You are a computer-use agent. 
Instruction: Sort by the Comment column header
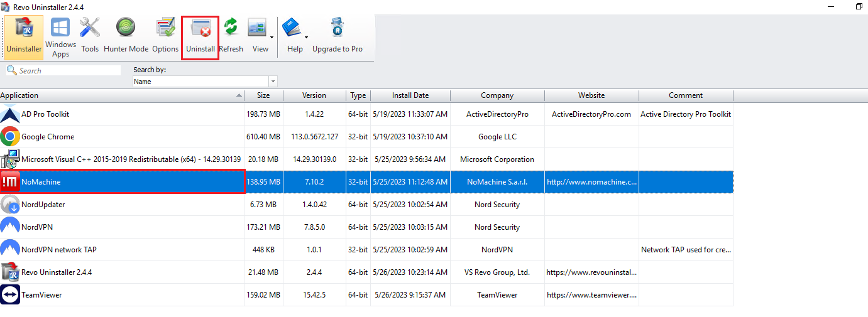click(686, 95)
